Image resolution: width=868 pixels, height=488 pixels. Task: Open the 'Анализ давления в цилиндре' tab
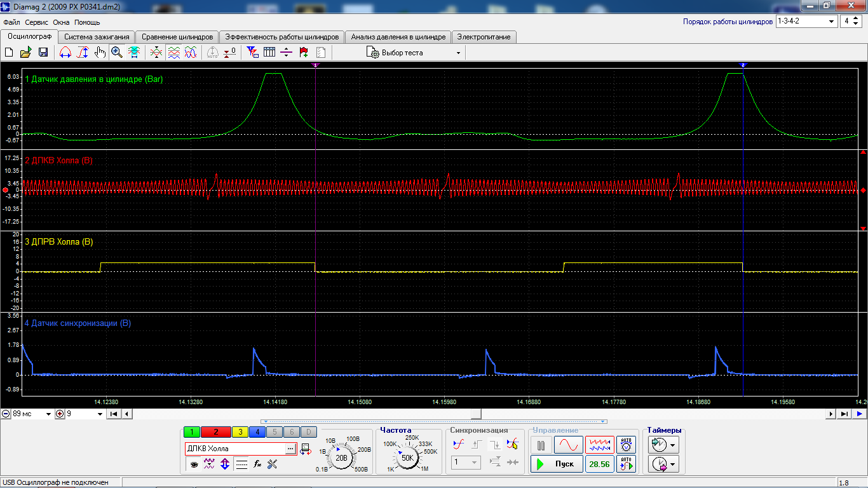pos(398,37)
